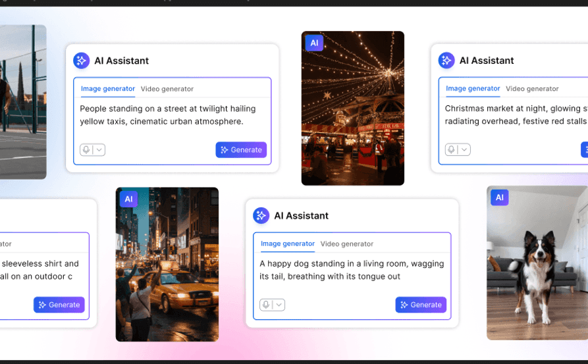The width and height of the screenshot is (588, 364).
Task: Click Generate for the yellow taxis prompt
Action: pos(241,149)
